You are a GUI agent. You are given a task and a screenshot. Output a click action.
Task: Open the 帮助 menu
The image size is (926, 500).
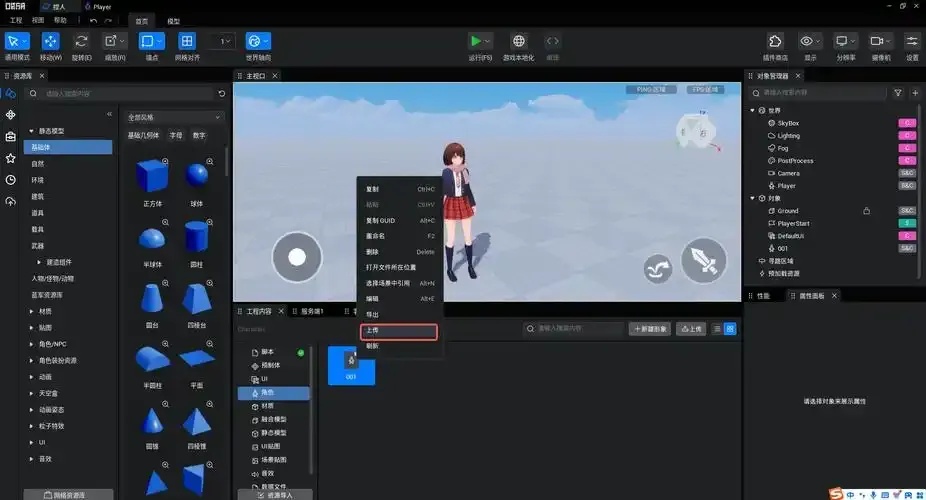(x=60, y=20)
